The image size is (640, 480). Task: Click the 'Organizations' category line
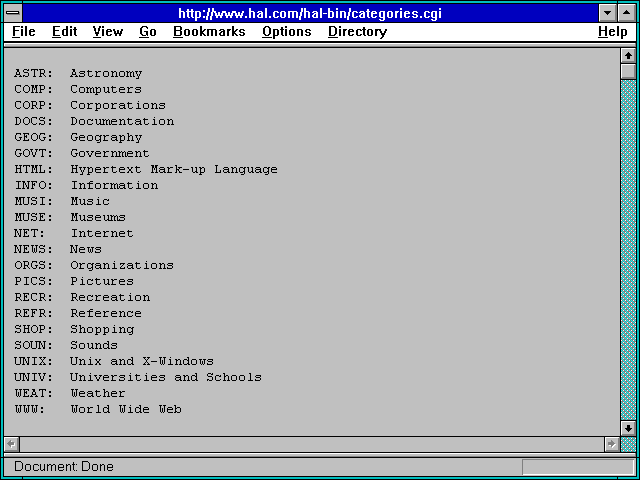[94, 265]
